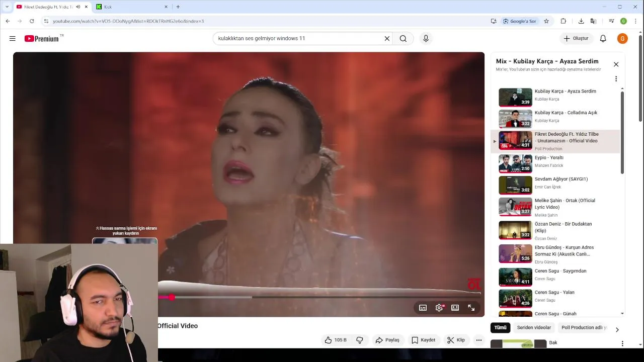Play Ceren Sagu - Saygımdan
The height and width of the screenshot is (362, 644).
point(555,277)
